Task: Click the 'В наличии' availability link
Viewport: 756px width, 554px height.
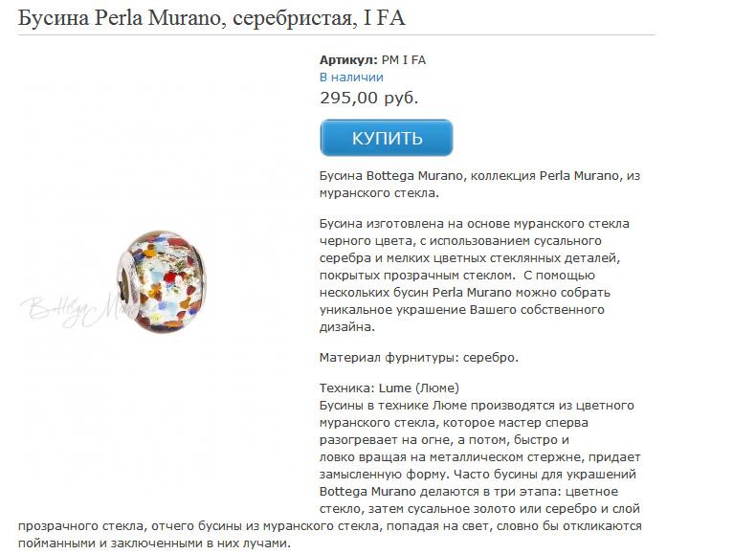Action: pyautogui.click(x=351, y=78)
